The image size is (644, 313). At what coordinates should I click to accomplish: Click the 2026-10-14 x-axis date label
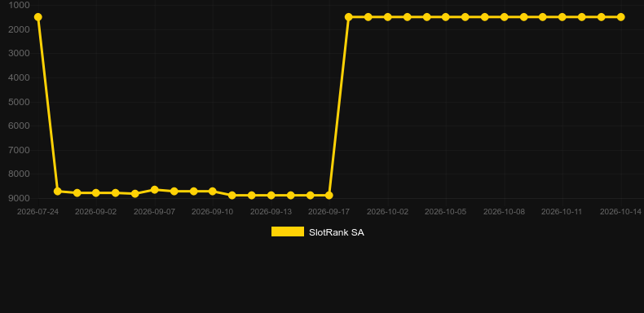[x=620, y=212]
